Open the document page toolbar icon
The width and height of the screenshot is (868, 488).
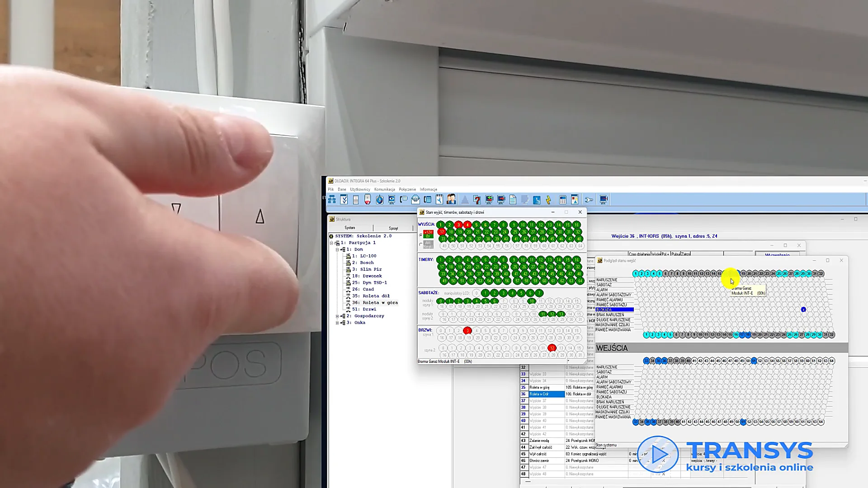[x=513, y=200]
